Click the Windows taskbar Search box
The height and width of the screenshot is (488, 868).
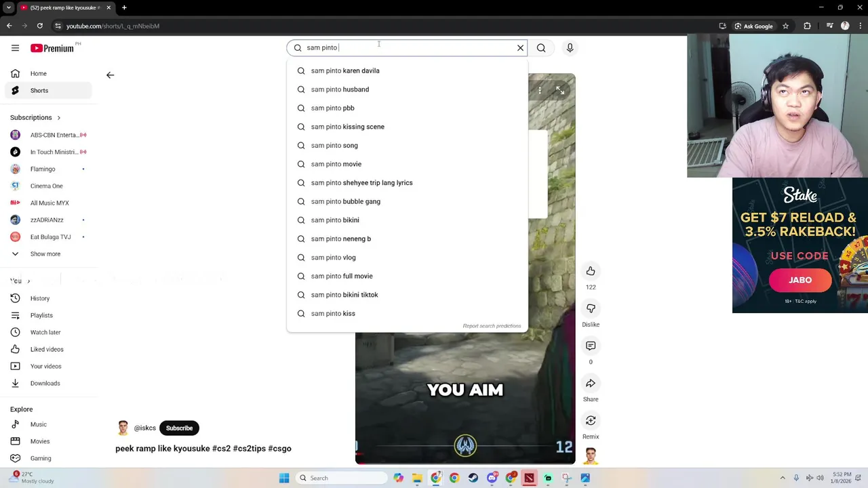coord(342,478)
